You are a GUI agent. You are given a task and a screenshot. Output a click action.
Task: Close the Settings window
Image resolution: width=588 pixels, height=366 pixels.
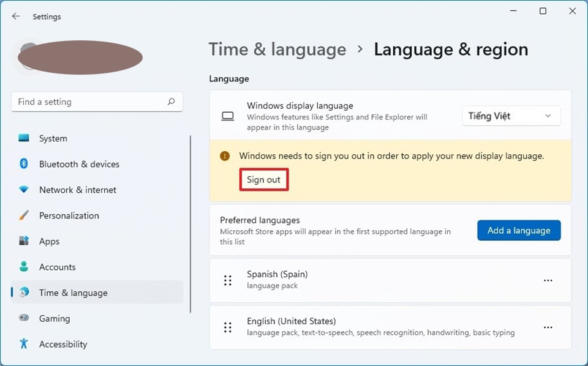click(572, 11)
